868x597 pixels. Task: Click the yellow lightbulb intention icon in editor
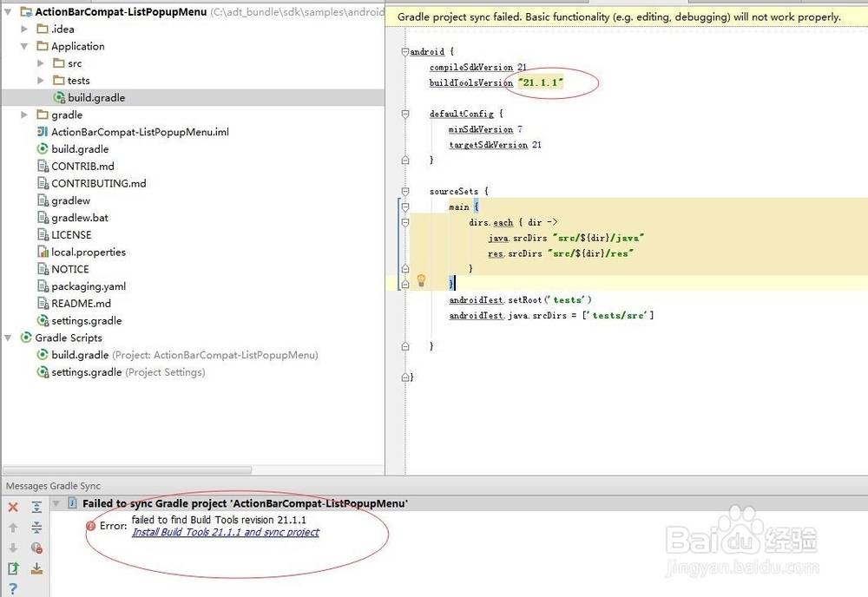coord(421,280)
